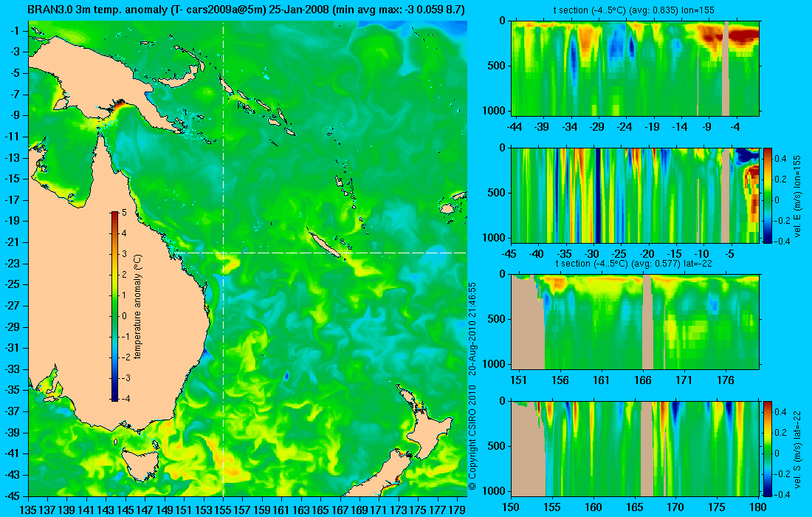Click the 'vel. E (m/s) lon=155' label
The image size is (812, 517).
[797, 196]
